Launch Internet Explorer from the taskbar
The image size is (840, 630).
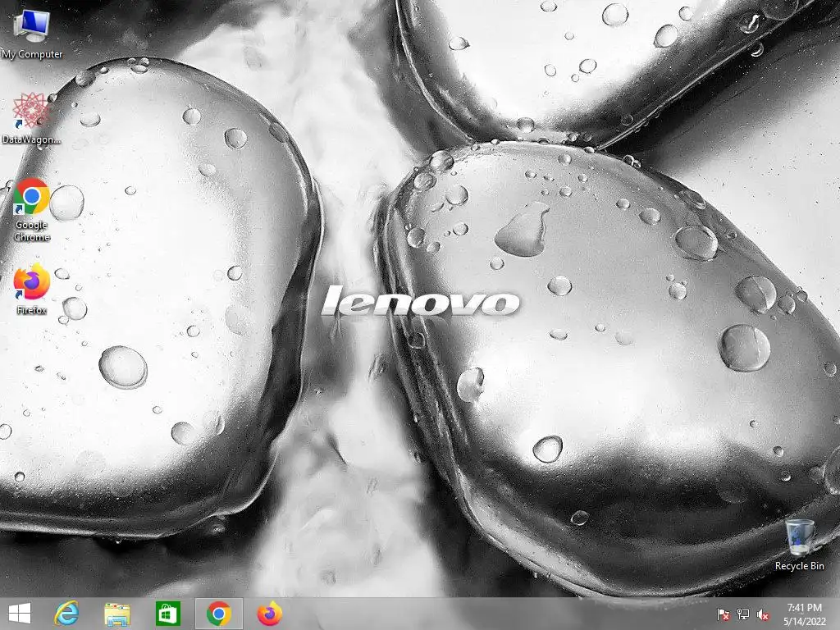coord(66,614)
